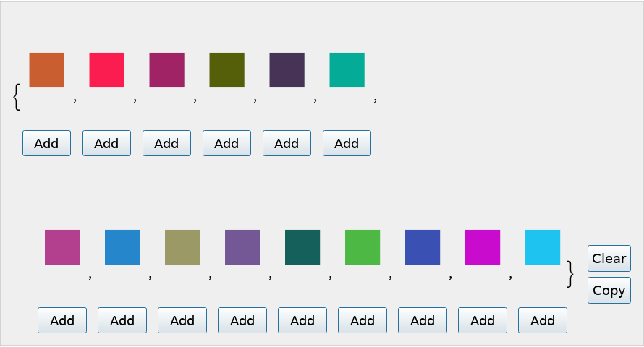Screen dimensions: 644x347
Task: Click the sky blue color swatch
Action: [543, 247]
